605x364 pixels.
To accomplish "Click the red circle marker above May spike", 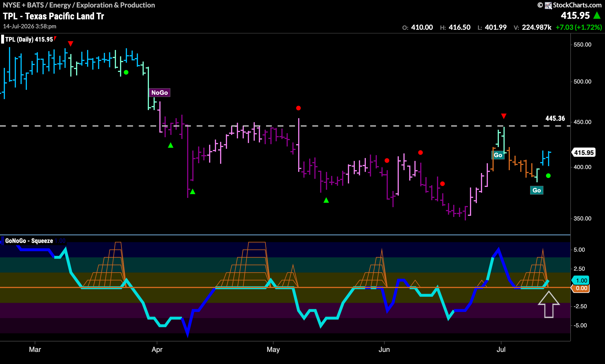I will 298,108.
